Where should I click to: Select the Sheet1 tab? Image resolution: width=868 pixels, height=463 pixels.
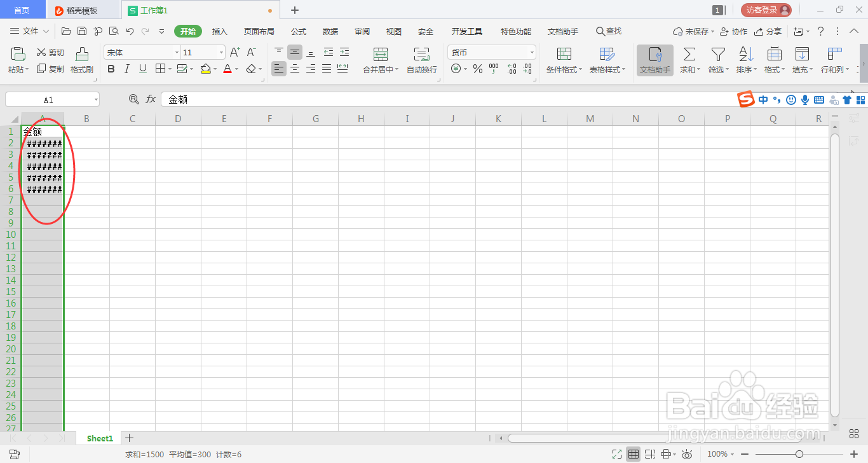(x=100, y=438)
